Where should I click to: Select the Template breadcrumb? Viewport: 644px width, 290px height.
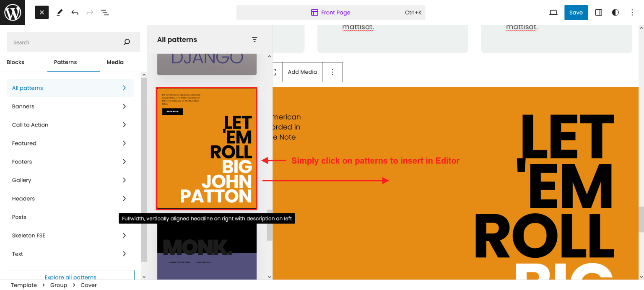click(x=24, y=285)
